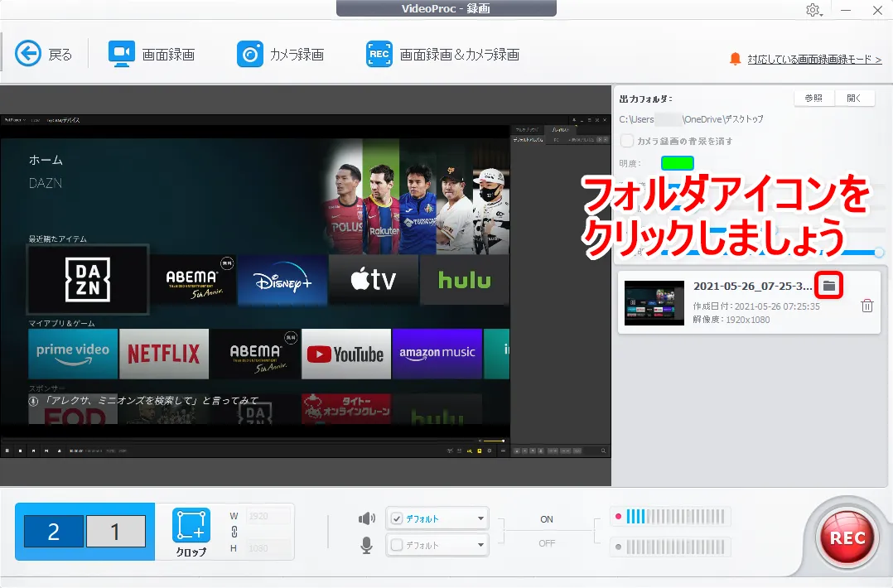This screenshot has width=893, height=588.
Task: Click Disney+ tile in preview
Action: [282, 280]
